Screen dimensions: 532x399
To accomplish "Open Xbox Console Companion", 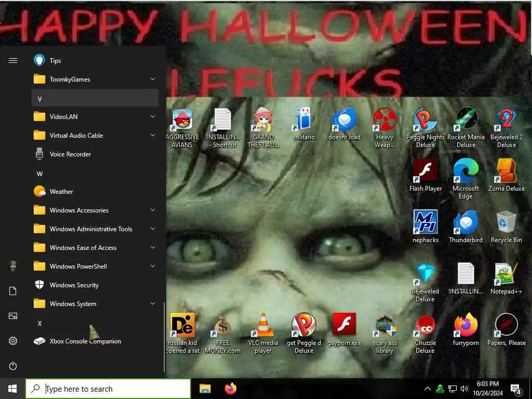I will click(x=96, y=341).
